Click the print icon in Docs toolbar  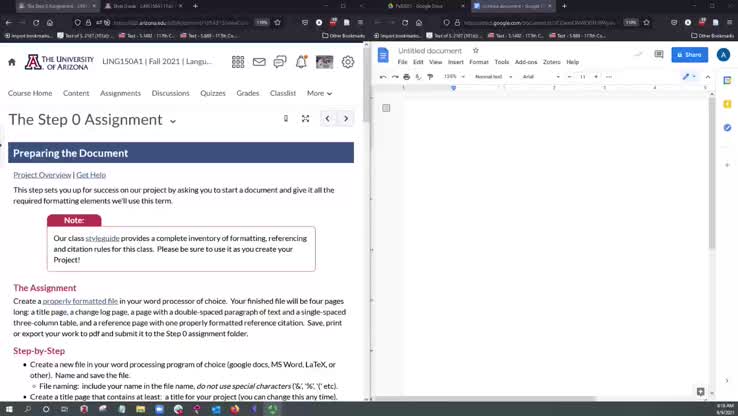(406, 77)
